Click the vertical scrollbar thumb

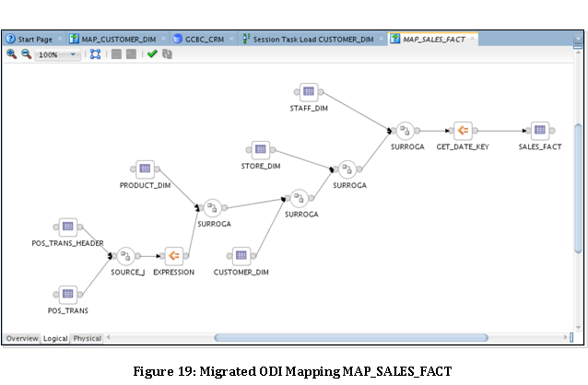578,189
